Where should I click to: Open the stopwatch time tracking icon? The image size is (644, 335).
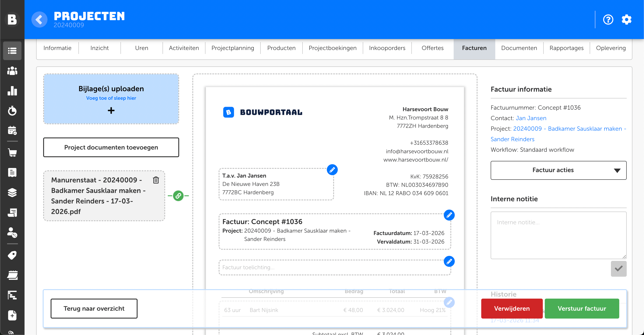tap(12, 110)
